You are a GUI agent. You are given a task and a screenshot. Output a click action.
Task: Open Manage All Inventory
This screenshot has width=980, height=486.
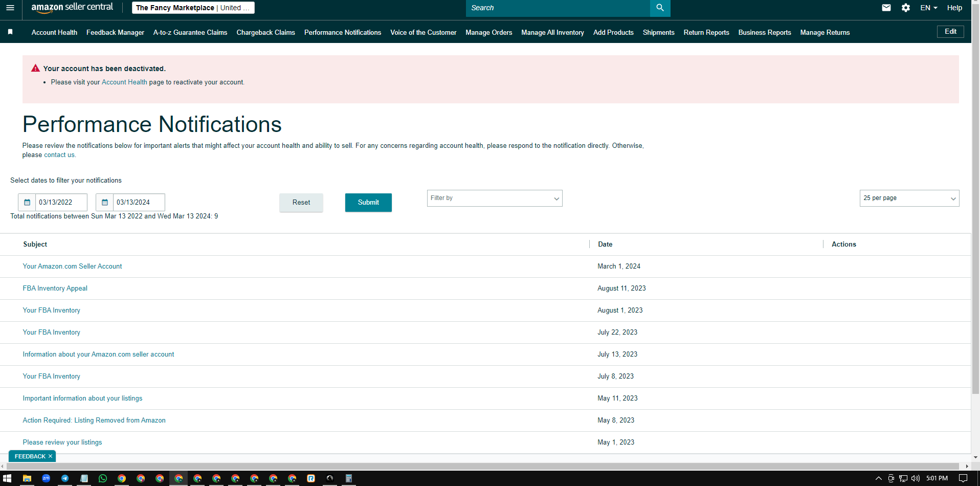point(552,32)
